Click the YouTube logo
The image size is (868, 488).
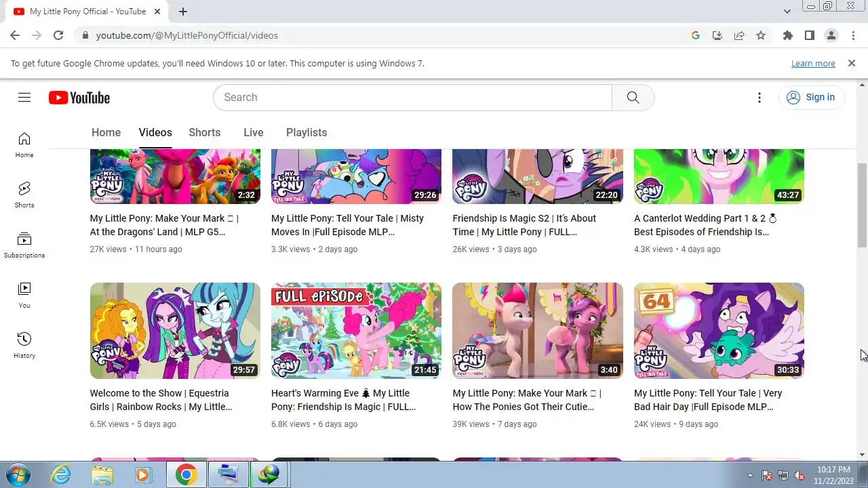79,98
